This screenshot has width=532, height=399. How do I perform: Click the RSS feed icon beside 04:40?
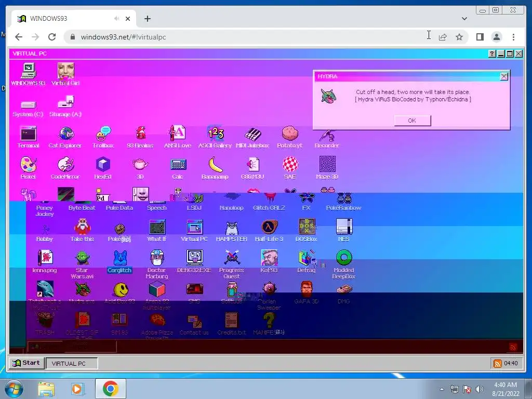(497, 363)
